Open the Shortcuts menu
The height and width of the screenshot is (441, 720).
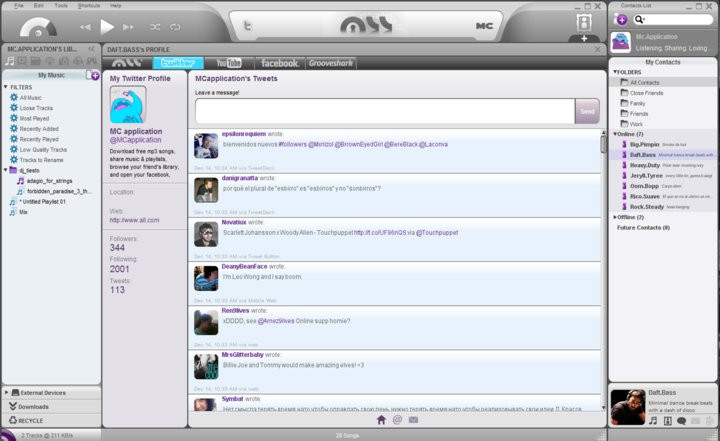click(x=89, y=6)
